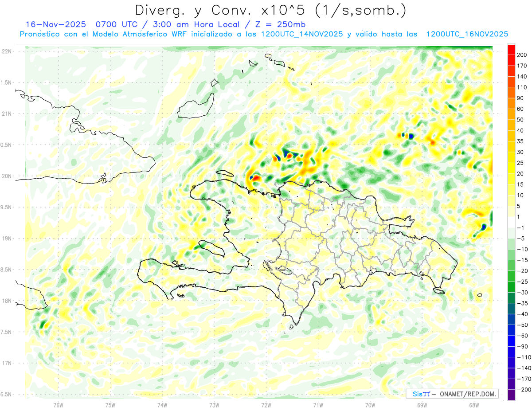Click Gonâve Island outline west of Haiti
Viewport: 532px width, 411px height.
[x=211, y=248]
